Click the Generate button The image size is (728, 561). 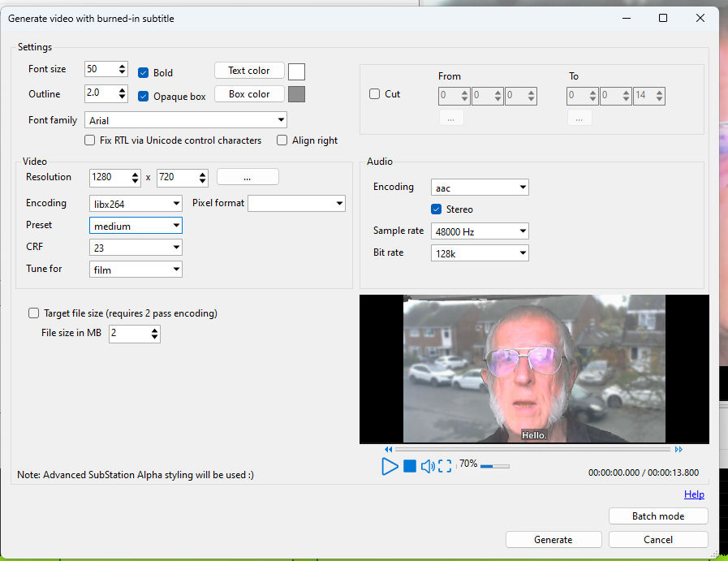[554, 540]
